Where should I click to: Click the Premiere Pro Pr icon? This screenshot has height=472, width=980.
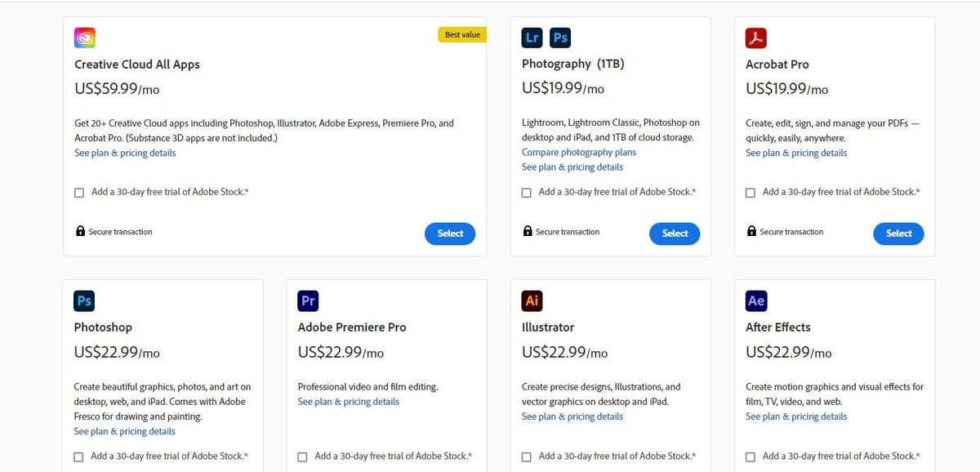coord(308,301)
